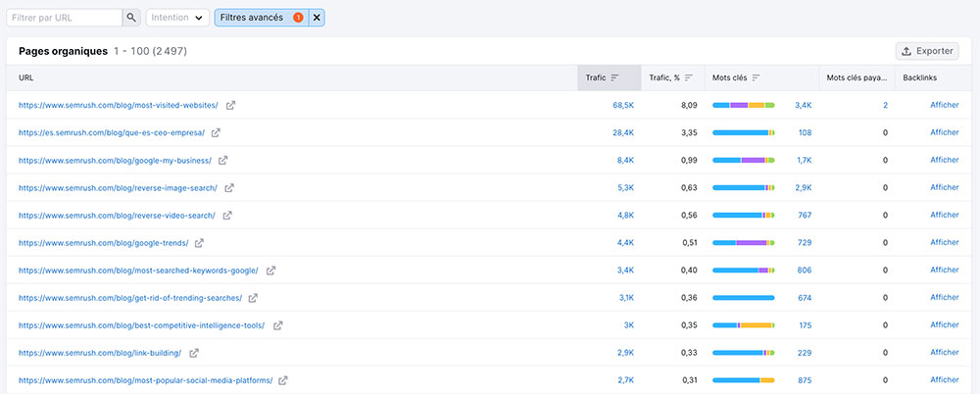Click the 2,9K keywords count
Image resolution: width=980 pixels, height=394 pixels.
click(x=804, y=188)
